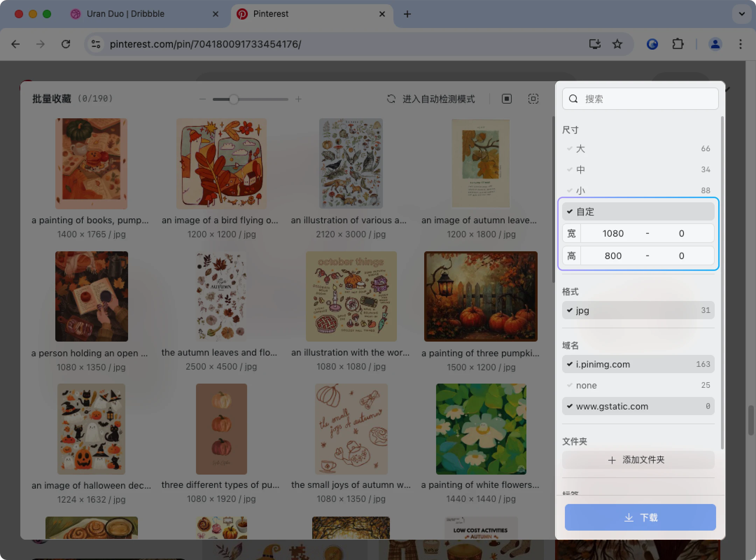
Task: Click the '1224 × 1632 / jpg' size label
Action: pos(91,499)
